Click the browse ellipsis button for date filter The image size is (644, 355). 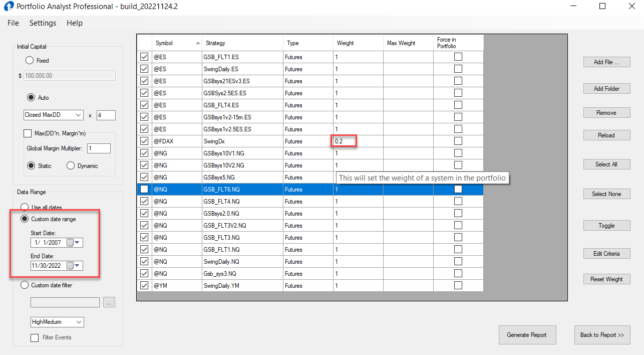(x=109, y=302)
